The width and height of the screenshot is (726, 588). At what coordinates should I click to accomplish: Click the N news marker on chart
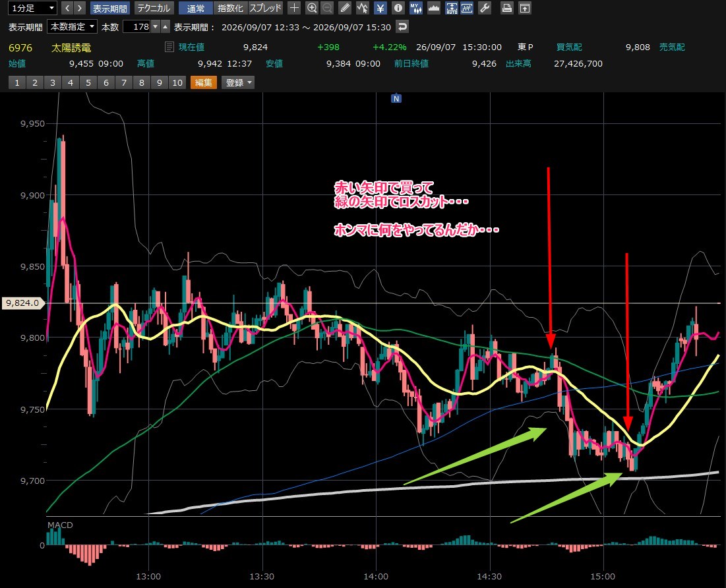396,98
